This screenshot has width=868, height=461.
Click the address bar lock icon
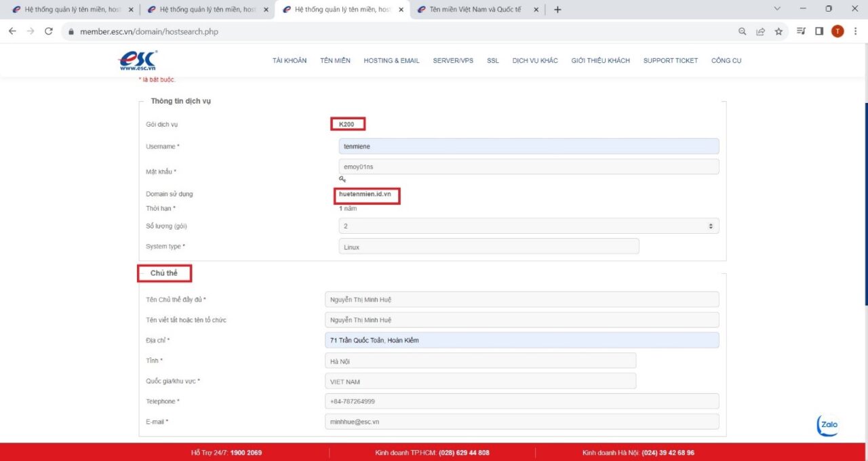(71, 32)
